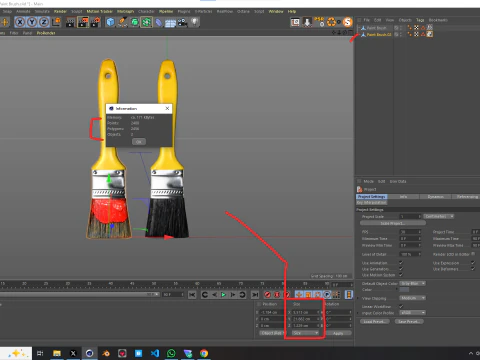Toggle Use Deformers checkbox
Image resolution: width=480 pixels, height=360 pixels.
pos(473,269)
